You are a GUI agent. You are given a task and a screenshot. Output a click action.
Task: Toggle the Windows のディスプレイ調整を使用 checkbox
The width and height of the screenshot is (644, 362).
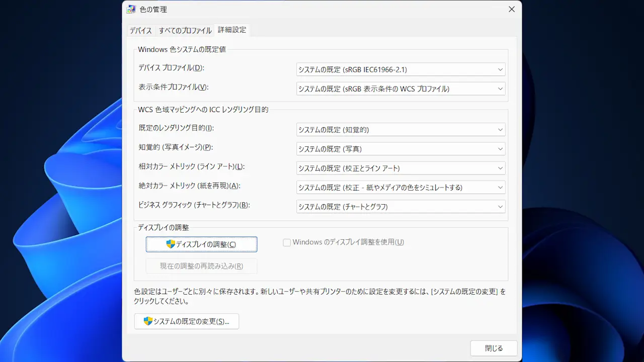coord(287,242)
